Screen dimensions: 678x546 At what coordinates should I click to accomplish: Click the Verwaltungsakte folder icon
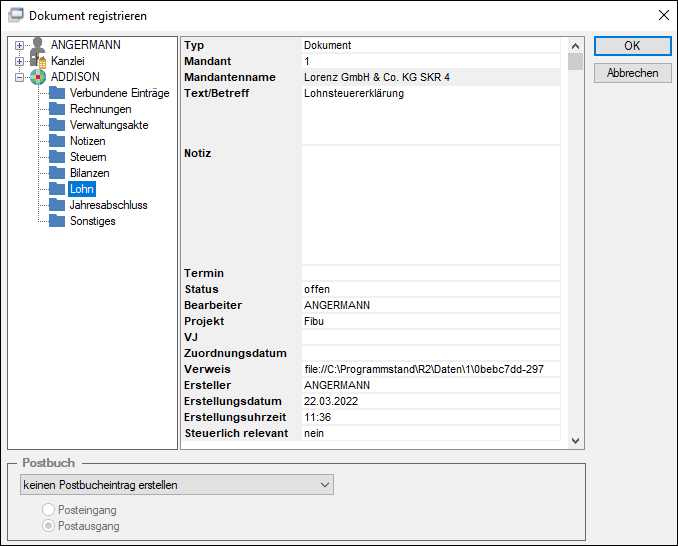point(57,125)
